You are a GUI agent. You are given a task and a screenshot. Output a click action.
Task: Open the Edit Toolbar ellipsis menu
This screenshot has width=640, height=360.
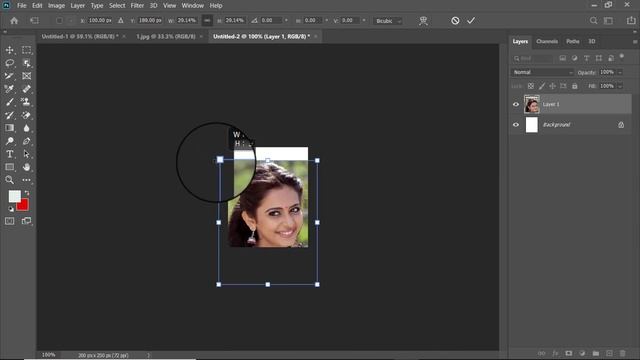(x=27, y=180)
